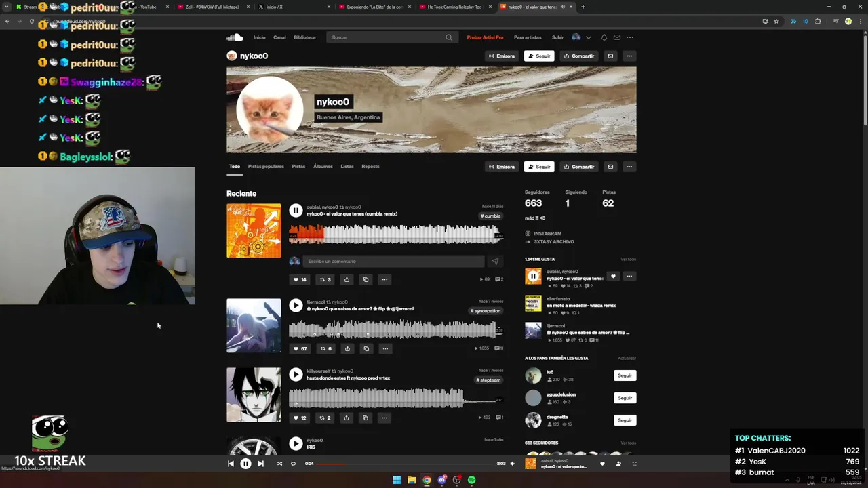This screenshot has width=868, height=488.
Task: Like el valor que tenes (14 likes)
Action: pyautogui.click(x=299, y=279)
